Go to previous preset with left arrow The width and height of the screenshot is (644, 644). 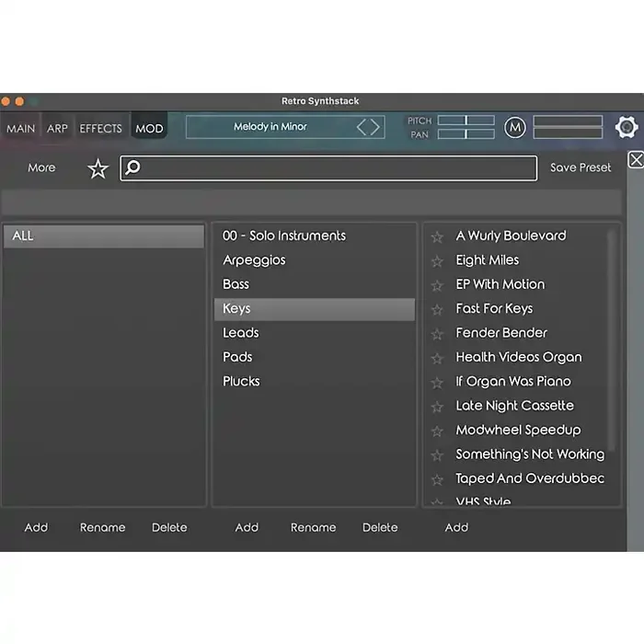tap(362, 127)
